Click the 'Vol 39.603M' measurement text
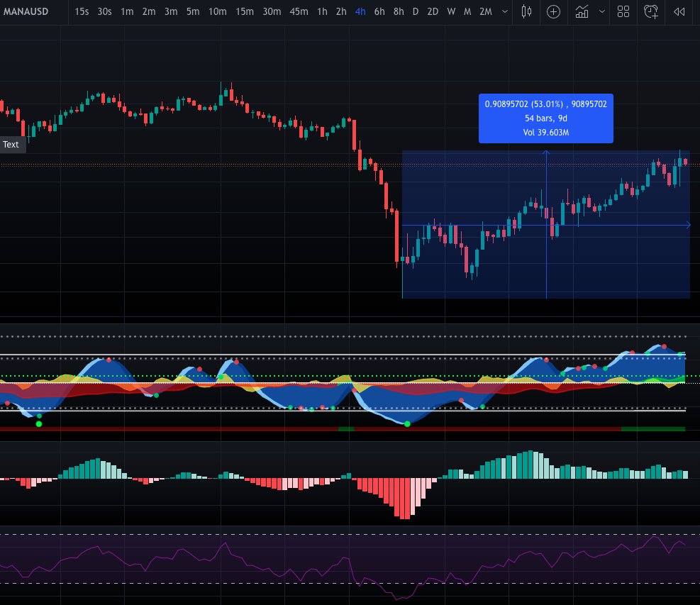The image size is (700, 605). click(545, 133)
